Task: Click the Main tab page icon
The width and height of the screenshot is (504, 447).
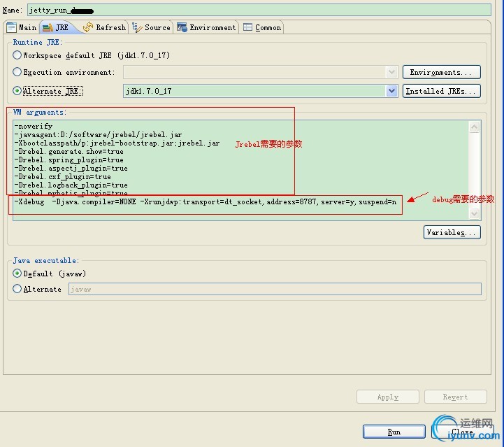Action: [11, 27]
